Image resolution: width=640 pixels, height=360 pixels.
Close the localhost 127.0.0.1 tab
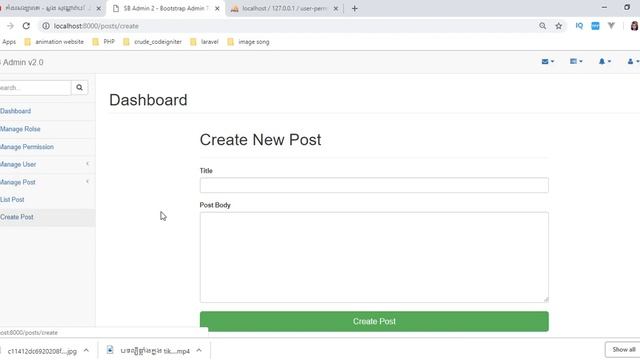coord(336,8)
